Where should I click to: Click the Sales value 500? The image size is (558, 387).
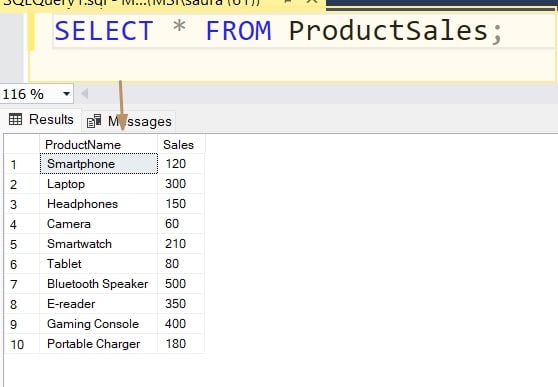pos(181,284)
